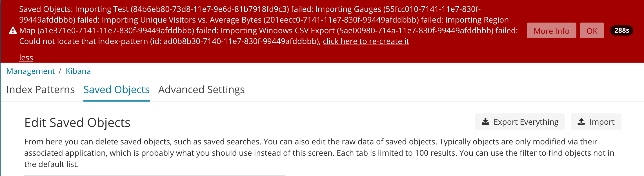Click the 288s countdown badge

[623, 31]
